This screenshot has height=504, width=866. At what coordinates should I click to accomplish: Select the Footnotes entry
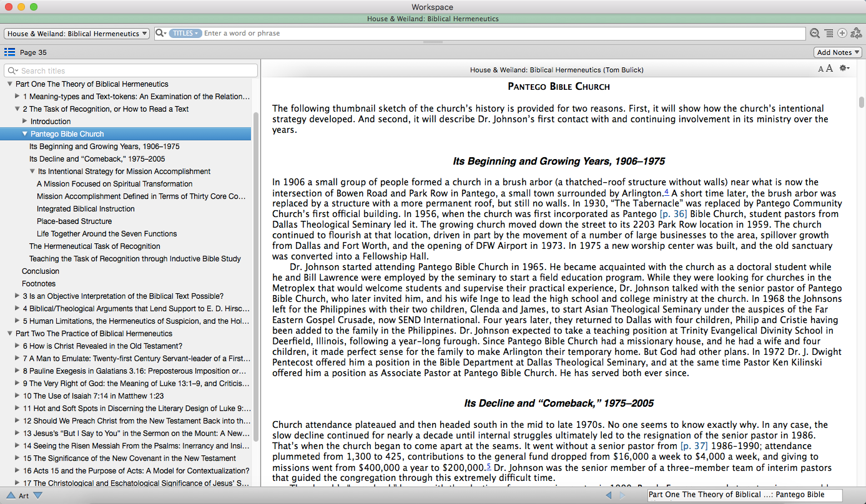(39, 284)
